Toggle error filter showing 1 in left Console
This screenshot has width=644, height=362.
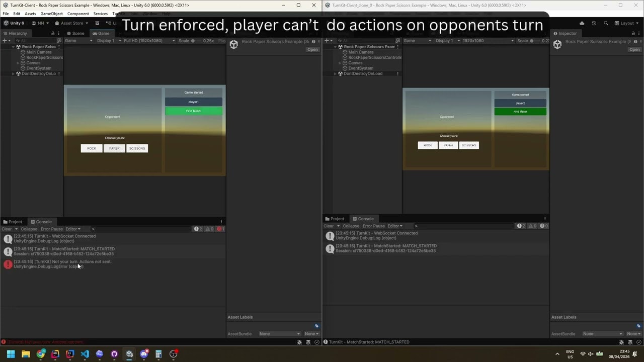[x=220, y=229]
